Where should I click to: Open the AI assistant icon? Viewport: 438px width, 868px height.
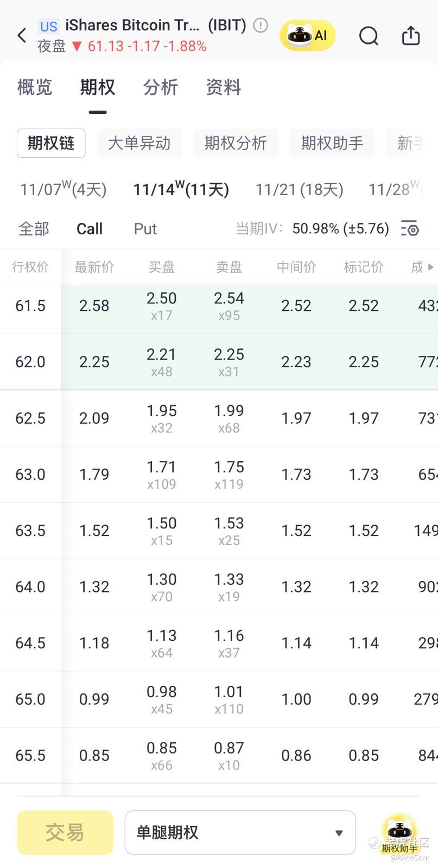(x=308, y=36)
